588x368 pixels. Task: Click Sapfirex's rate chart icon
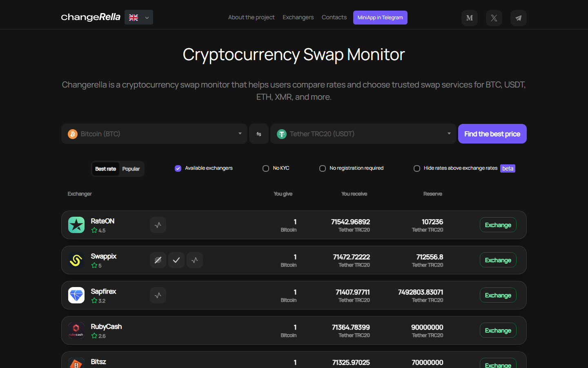pyautogui.click(x=158, y=295)
